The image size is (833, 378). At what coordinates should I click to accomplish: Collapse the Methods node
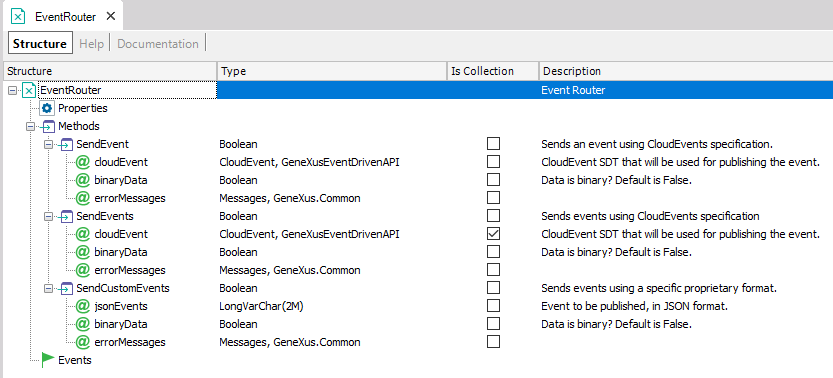point(31,127)
